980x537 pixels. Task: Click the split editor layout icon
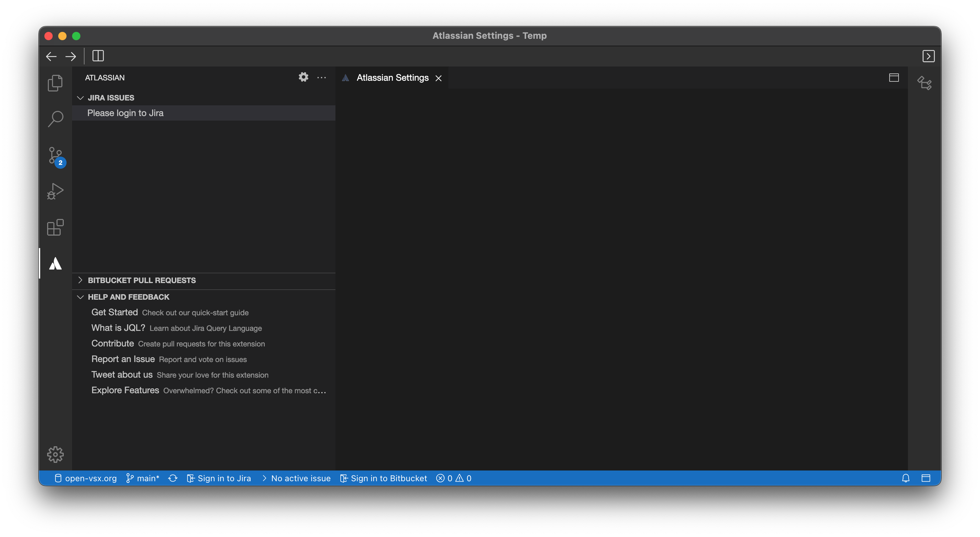[893, 78]
